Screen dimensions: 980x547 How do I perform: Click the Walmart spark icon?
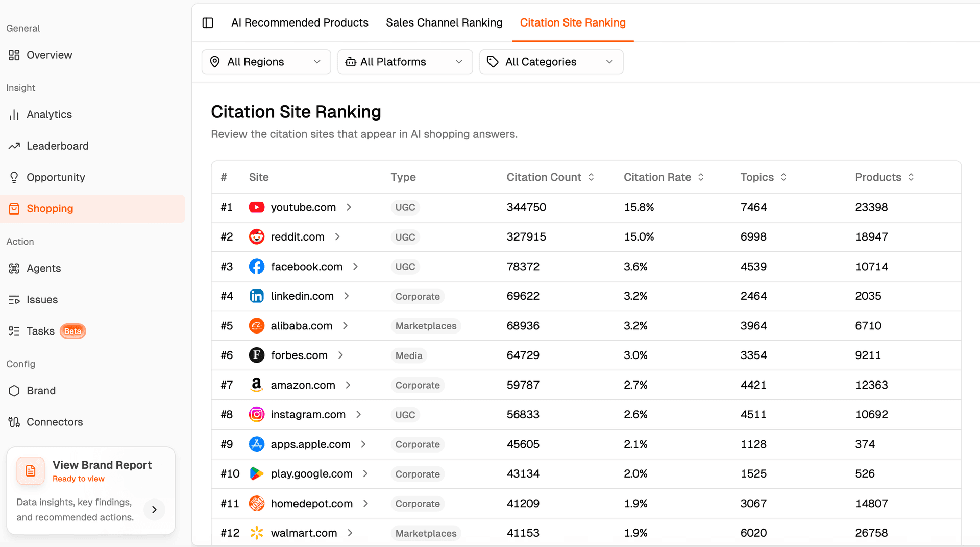pos(256,533)
